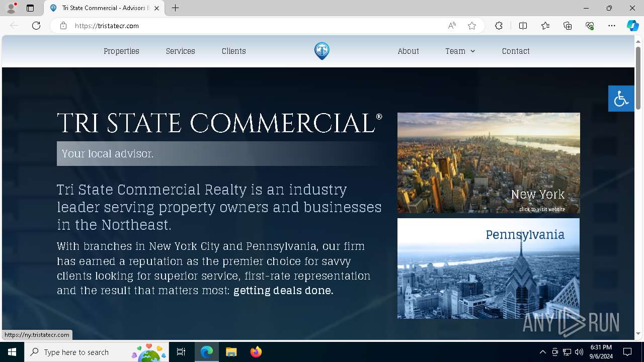The image size is (644, 362).
Task: Open the Pennsylvania branch image tile
Action: click(489, 268)
